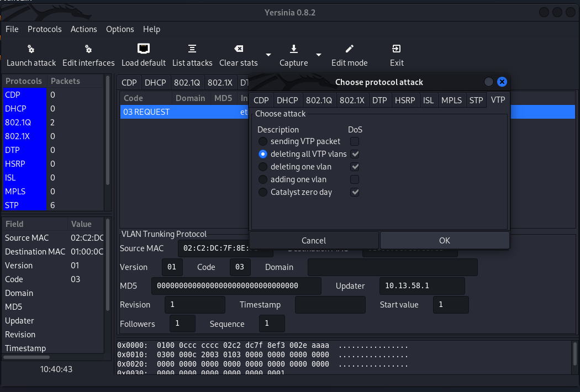The width and height of the screenshot is (580, 392).
Task: Open the Protocols menu
Action: (x=45, y=29)
